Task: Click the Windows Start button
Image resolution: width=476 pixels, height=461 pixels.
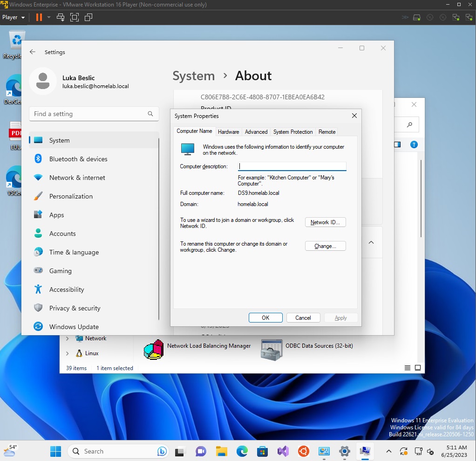Action: click(55, 451)
